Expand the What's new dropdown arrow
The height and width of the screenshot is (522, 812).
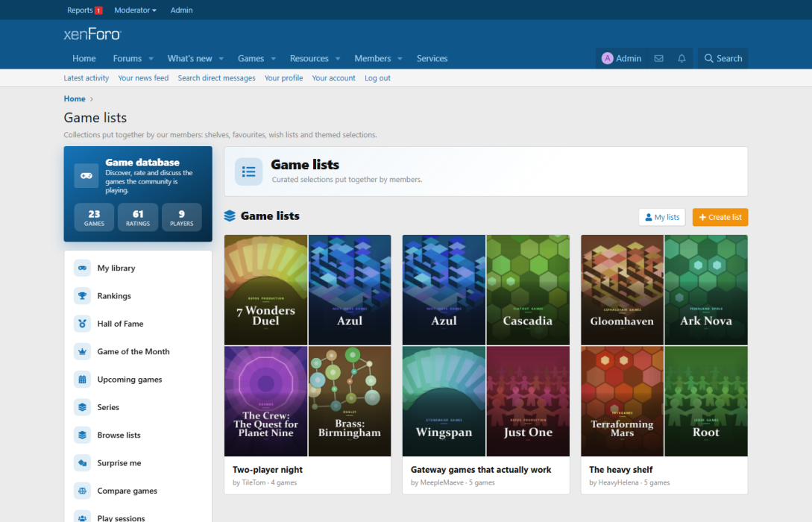coord(221,58)
